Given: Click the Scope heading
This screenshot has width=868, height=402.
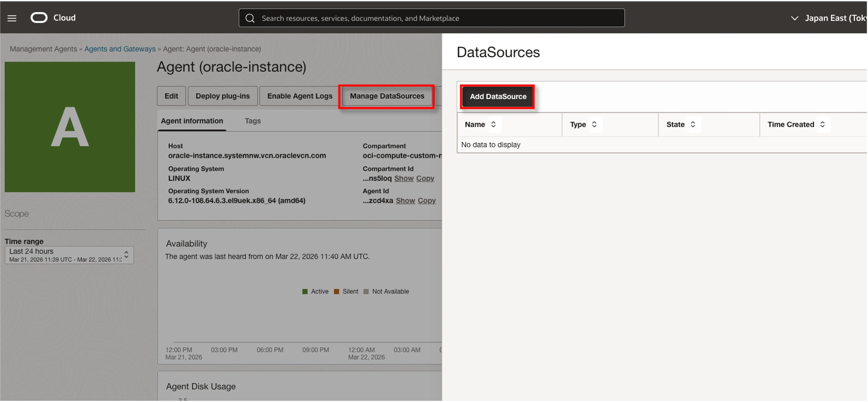Looking at the screenshot, I should tap(16, 214).
